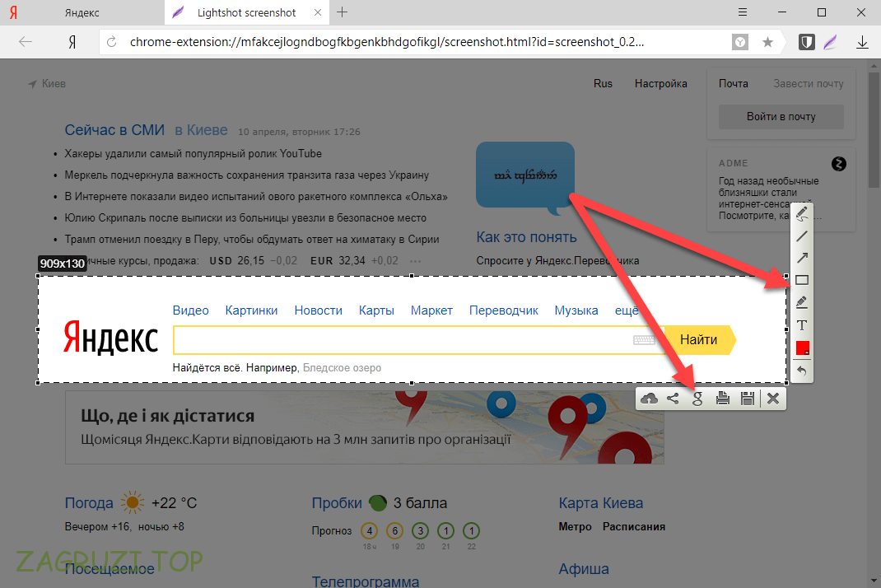Open the browser hamburger menu

(x=743, y=12)
